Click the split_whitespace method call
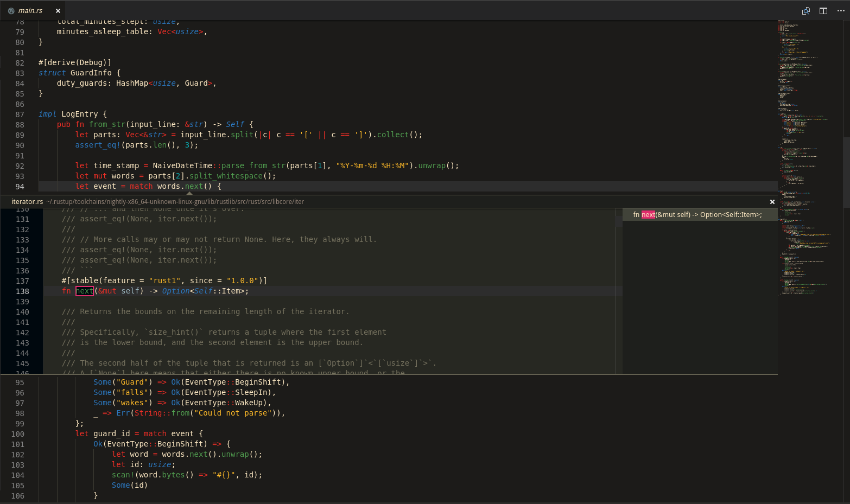This screenshot has width=850, height=504. coord(226,176)
